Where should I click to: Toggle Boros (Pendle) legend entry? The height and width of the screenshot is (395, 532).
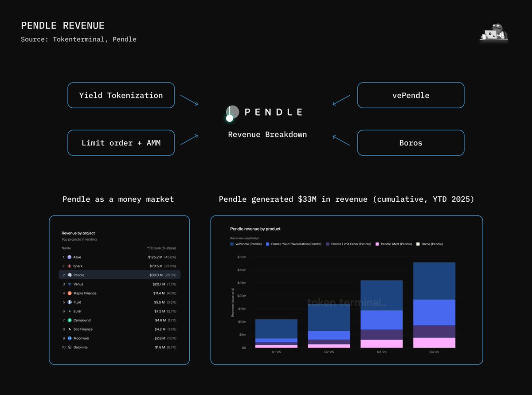pyautogui.click(x=430, y=244)
